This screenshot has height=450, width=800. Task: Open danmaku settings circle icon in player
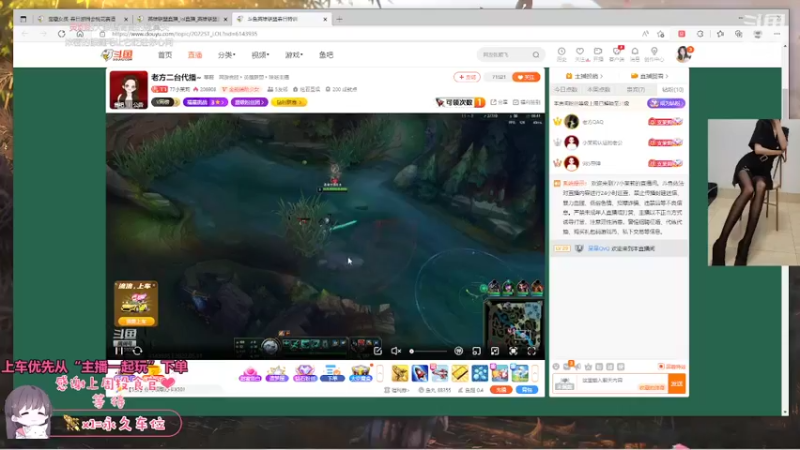(x=458, y=351)
